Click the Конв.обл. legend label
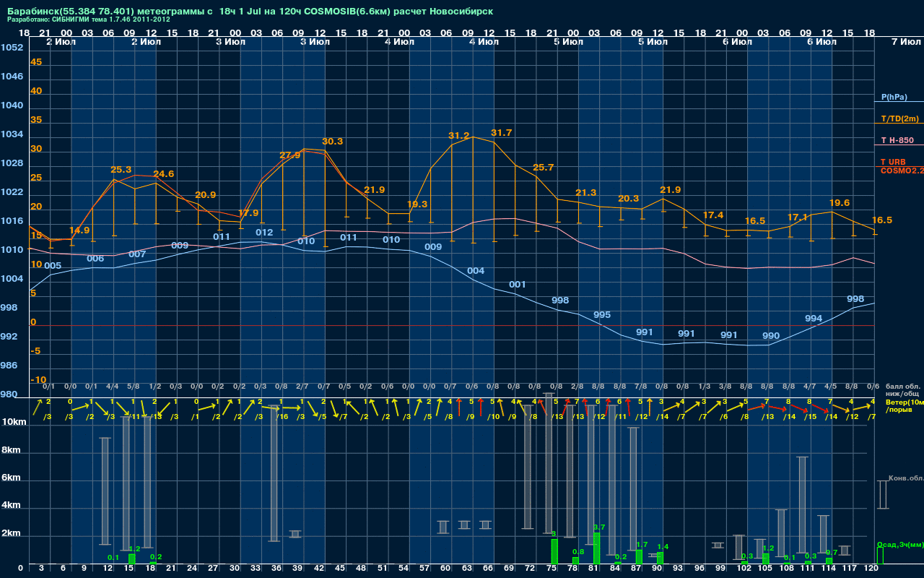The image size is (924, 578). tap(906, 478)
